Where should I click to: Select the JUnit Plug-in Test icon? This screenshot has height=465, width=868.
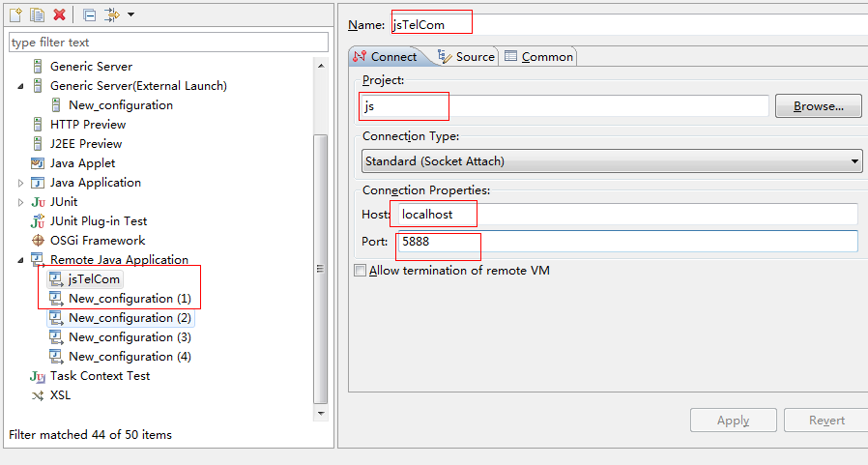38,220
